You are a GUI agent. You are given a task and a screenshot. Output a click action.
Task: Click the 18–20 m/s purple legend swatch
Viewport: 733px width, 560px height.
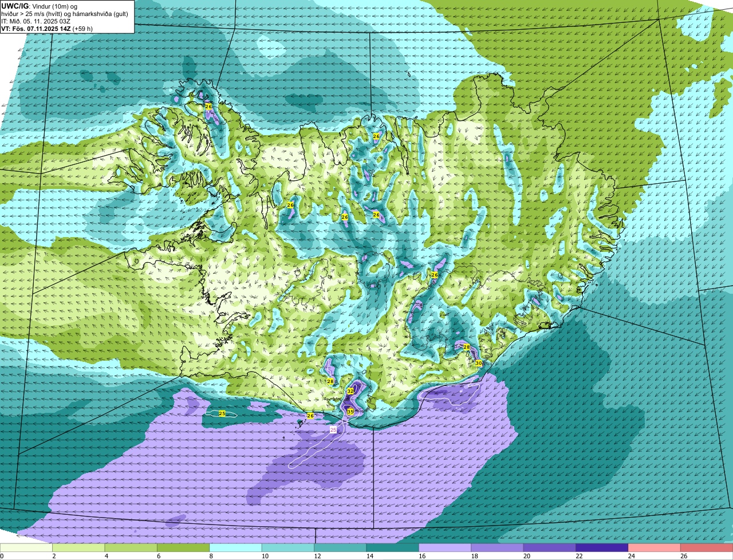498,548
